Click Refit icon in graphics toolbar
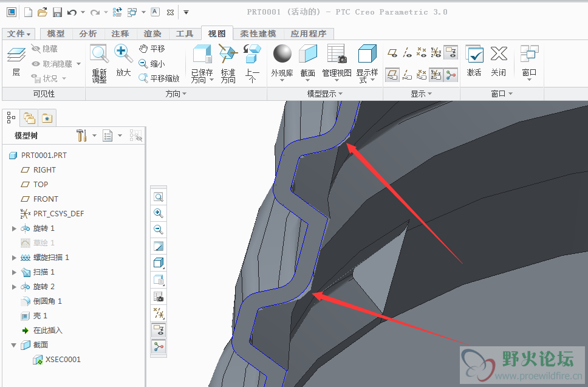The width and height of the screenshot is (588, 387). tap(159, 197)
